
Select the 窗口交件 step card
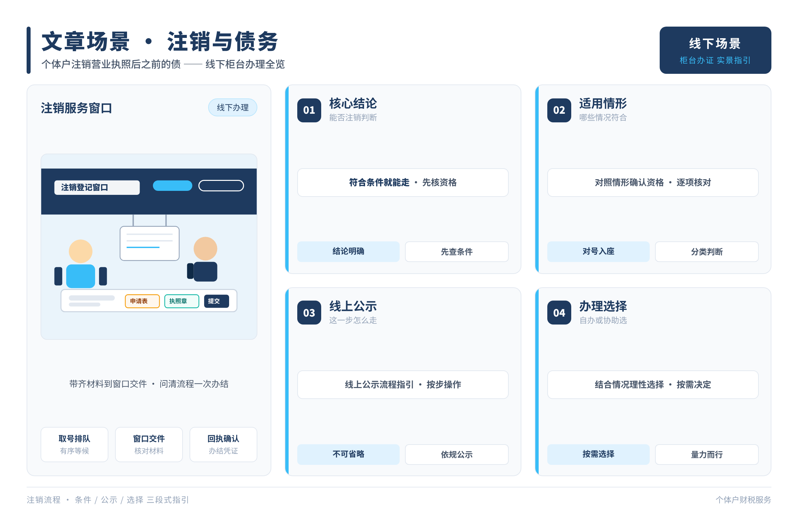coord(149,445)
